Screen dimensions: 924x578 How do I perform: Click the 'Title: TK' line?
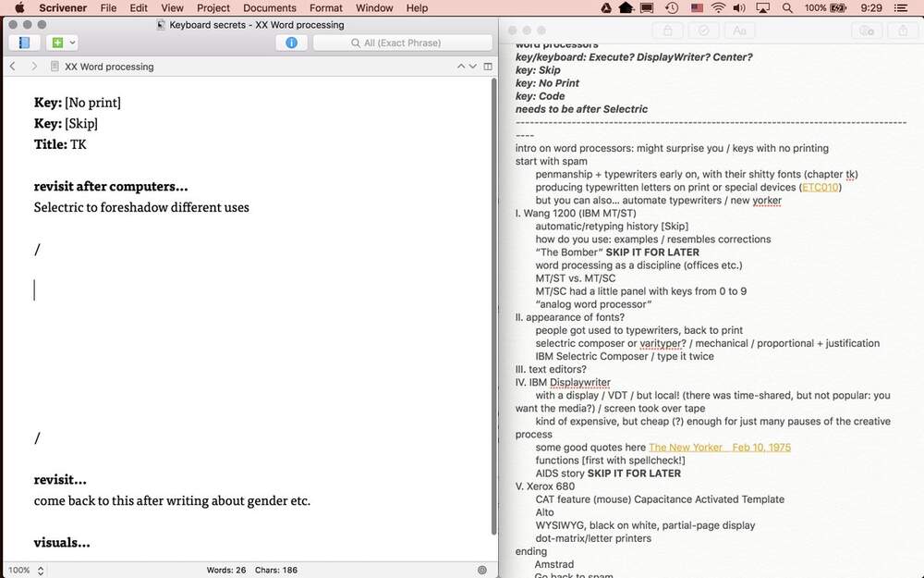60,144
